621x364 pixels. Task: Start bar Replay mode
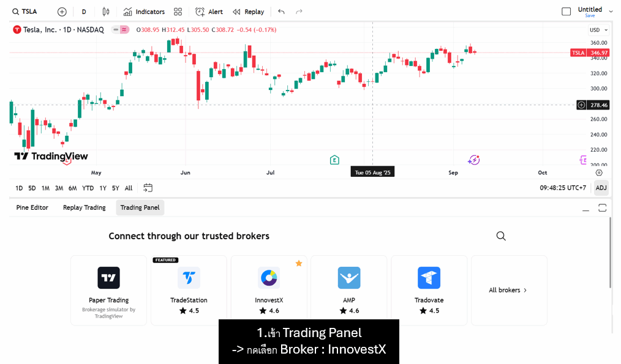tap(249, 12)
